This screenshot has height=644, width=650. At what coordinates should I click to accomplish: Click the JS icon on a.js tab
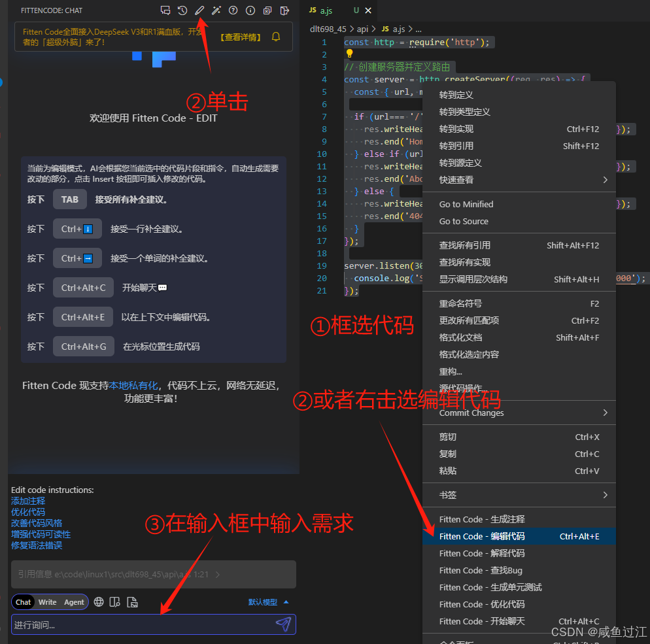(313, 10)
